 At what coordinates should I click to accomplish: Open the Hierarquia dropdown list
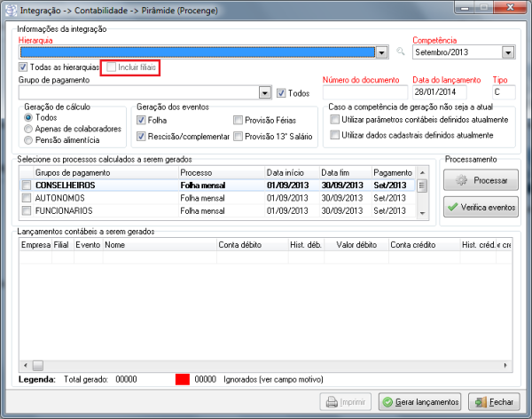pyautogui.click(x=381, y=52)
